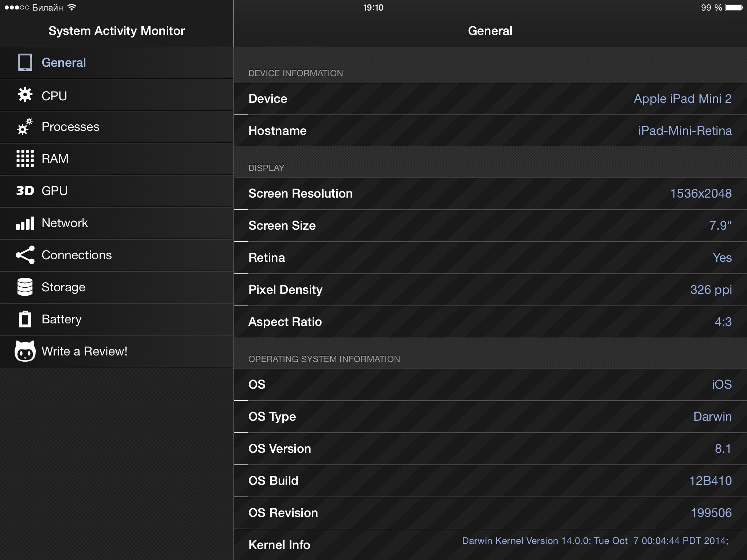Tap the Network signal bars icon
This screenshot has height=560, width=747.
pos(25,223)
